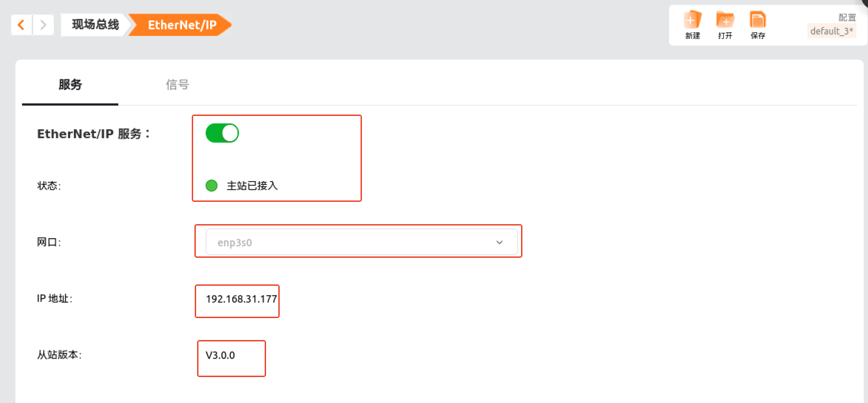
Task: Click the 保存 save icon
Action: pos(758,20)
